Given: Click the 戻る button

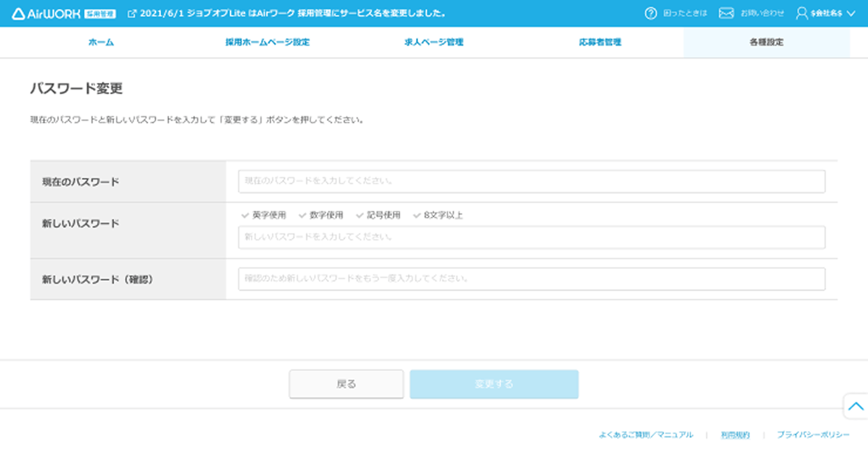Looking at the screenshot, I should (x=346, y=384).
